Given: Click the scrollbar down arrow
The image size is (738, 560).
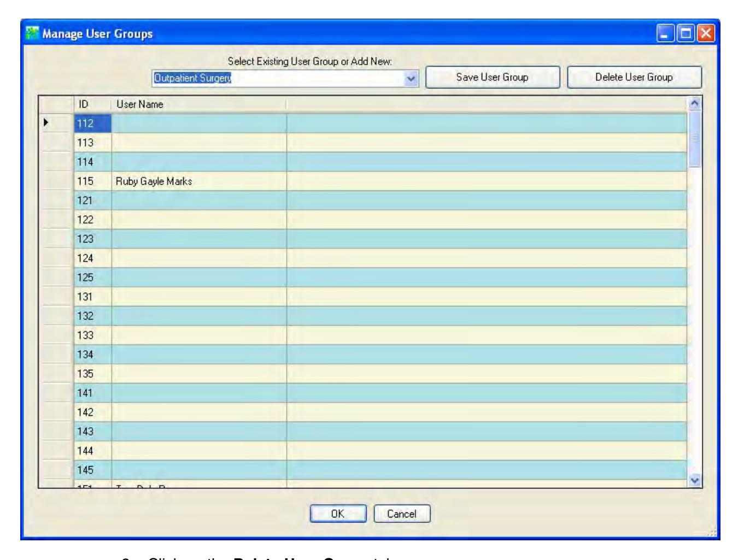Looking at the screenshot, I should 695,481.
